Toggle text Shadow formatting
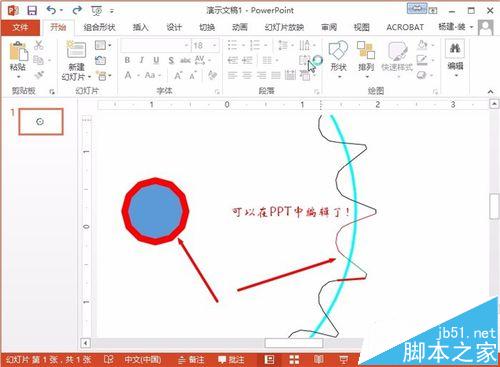Screen dimensions: 500x367 171,60
